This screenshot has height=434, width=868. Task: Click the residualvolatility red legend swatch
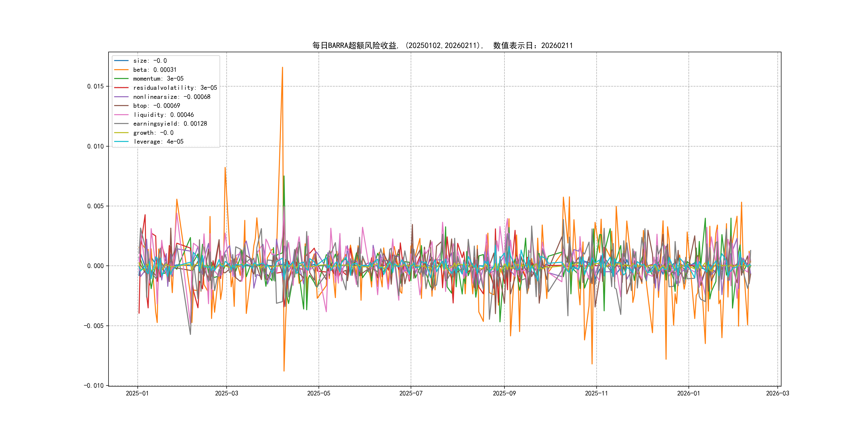[121, 88]
